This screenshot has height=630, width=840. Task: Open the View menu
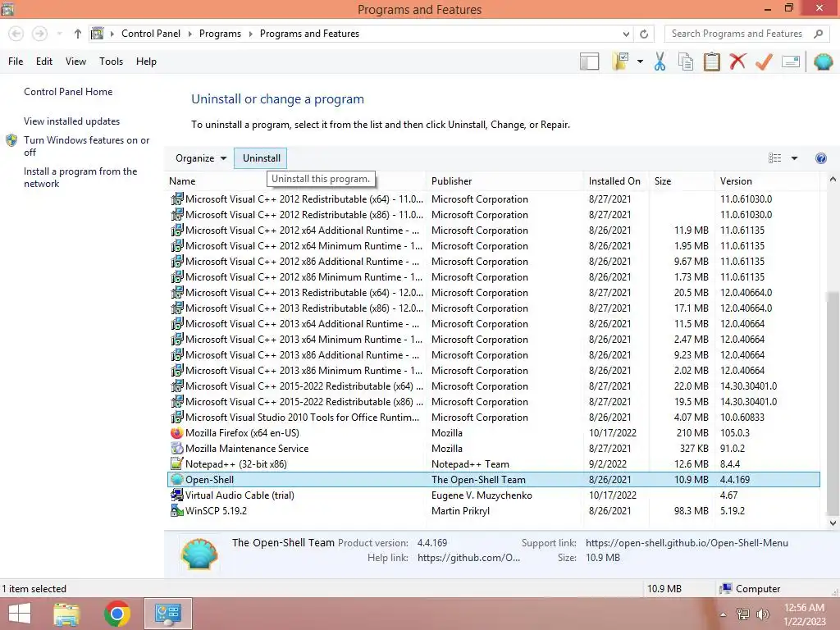[75, 62]
